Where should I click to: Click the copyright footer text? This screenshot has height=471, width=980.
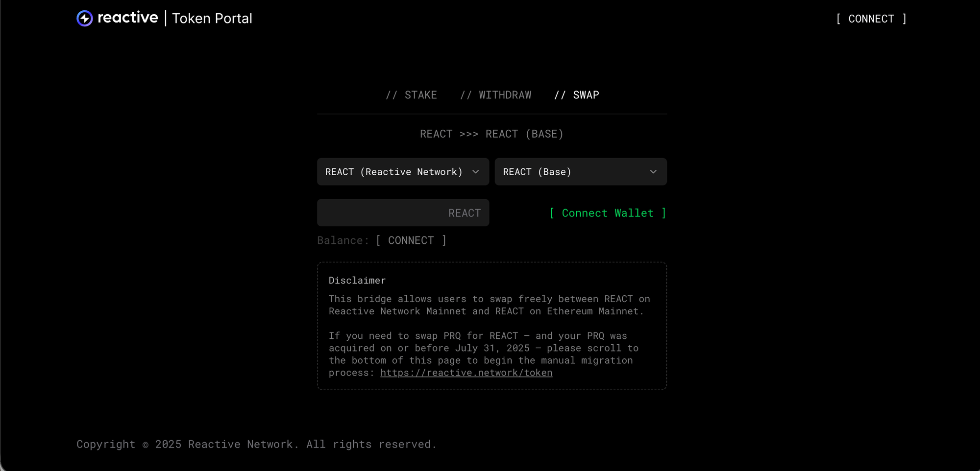click(x=256, y=445)
